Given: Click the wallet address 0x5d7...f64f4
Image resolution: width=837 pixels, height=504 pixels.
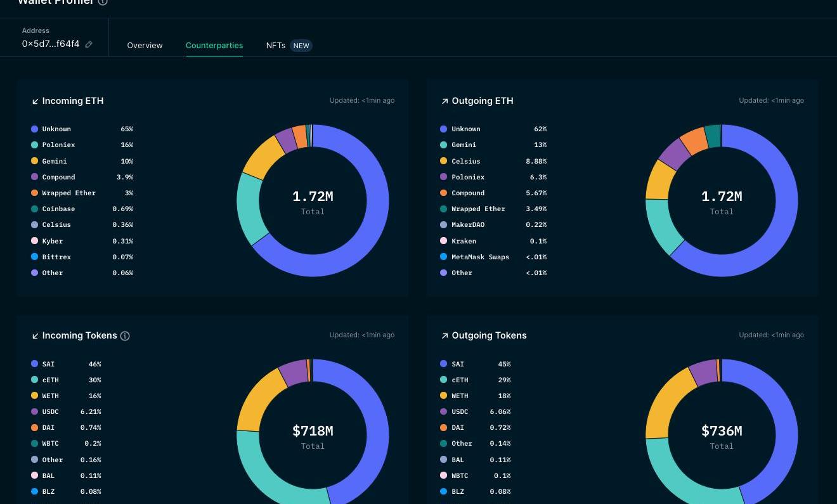Looking at the screenshot, I should (51, 44).
